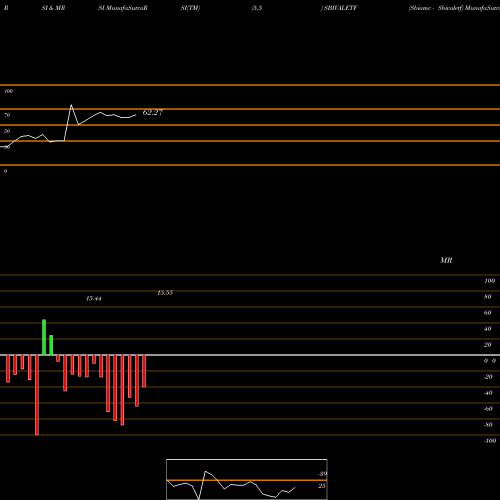The height and width of the screenshot is (500, 500).
Task: Click the 'SI(TM)' header text
Action: tap(190, 8)
